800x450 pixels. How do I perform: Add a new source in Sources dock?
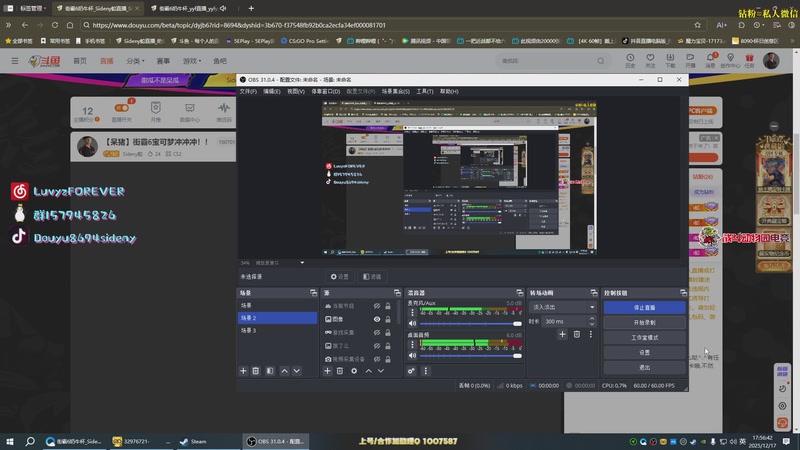pos(328,371)
